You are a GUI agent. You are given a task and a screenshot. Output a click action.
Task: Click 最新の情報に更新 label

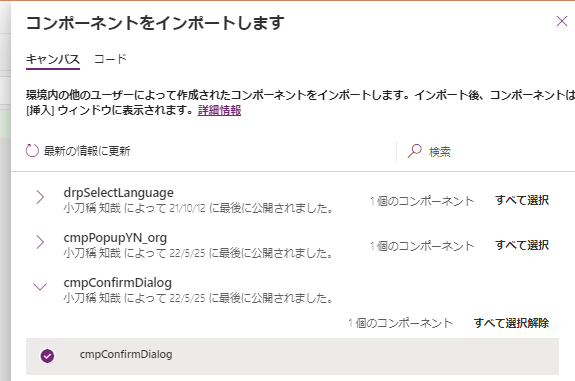pos(87,151)
